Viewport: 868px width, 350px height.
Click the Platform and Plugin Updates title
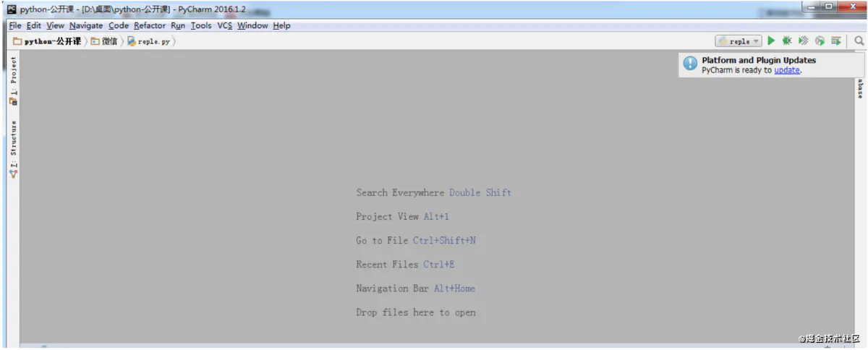pyautogui.click(x=759, y=60)
